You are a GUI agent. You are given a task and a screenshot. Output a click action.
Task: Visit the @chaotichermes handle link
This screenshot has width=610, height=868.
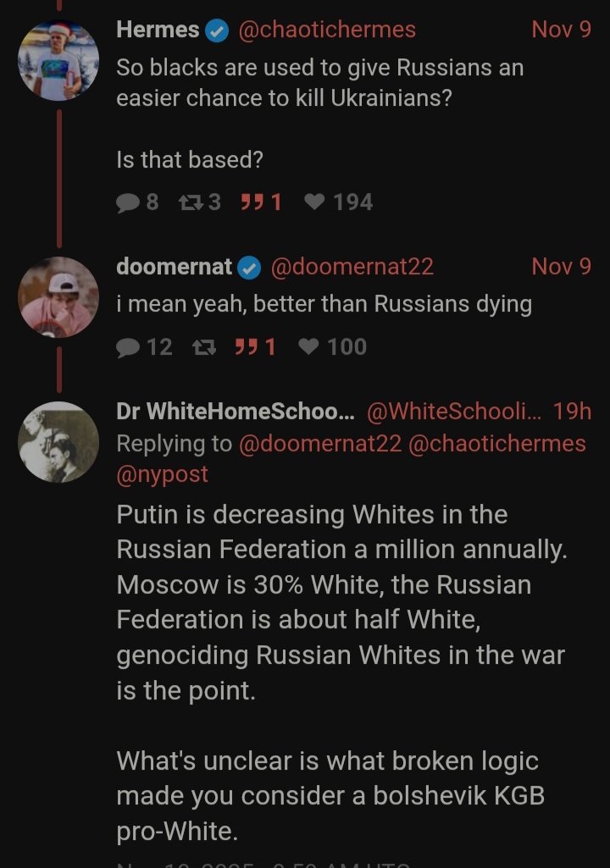(327, 30)
